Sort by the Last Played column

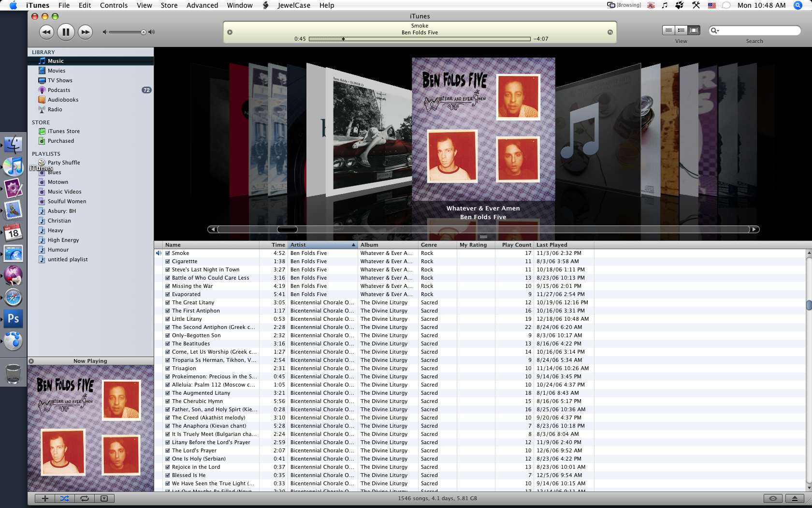pos(564,245)
